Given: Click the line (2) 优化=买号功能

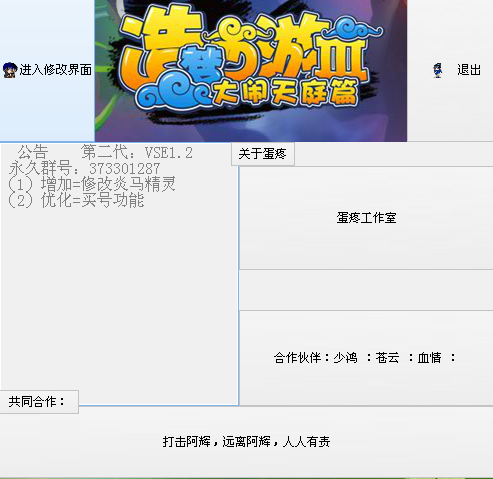Looking at the screenshot, I should (x=76, y=200).
